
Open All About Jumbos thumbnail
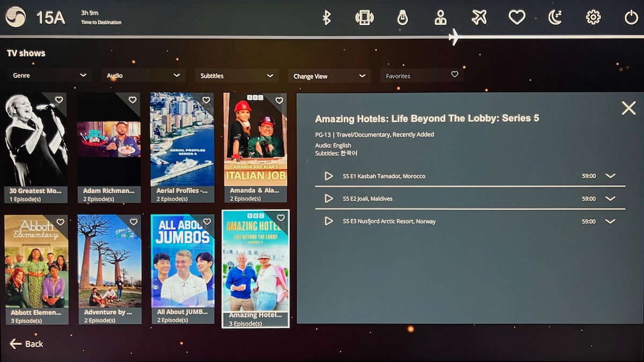182,261
